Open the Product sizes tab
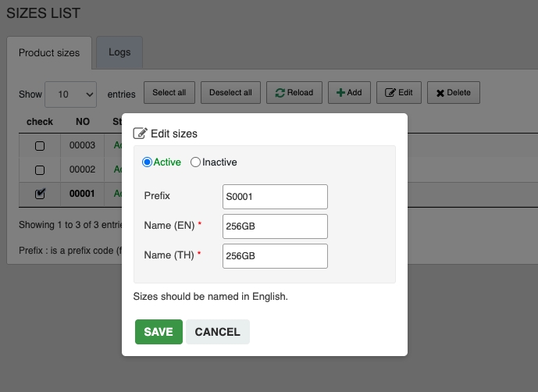 tap(49, 53)
